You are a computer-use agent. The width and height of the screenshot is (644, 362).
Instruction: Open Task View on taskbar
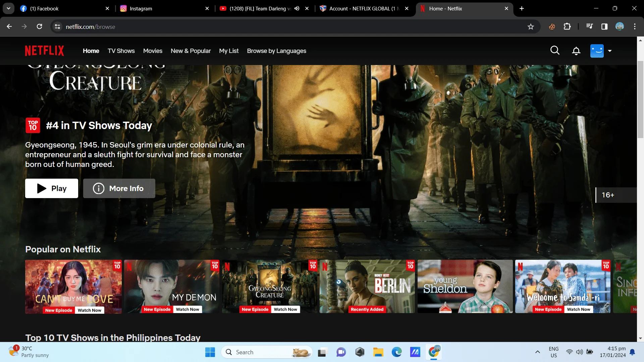click(x=322, y=352)
